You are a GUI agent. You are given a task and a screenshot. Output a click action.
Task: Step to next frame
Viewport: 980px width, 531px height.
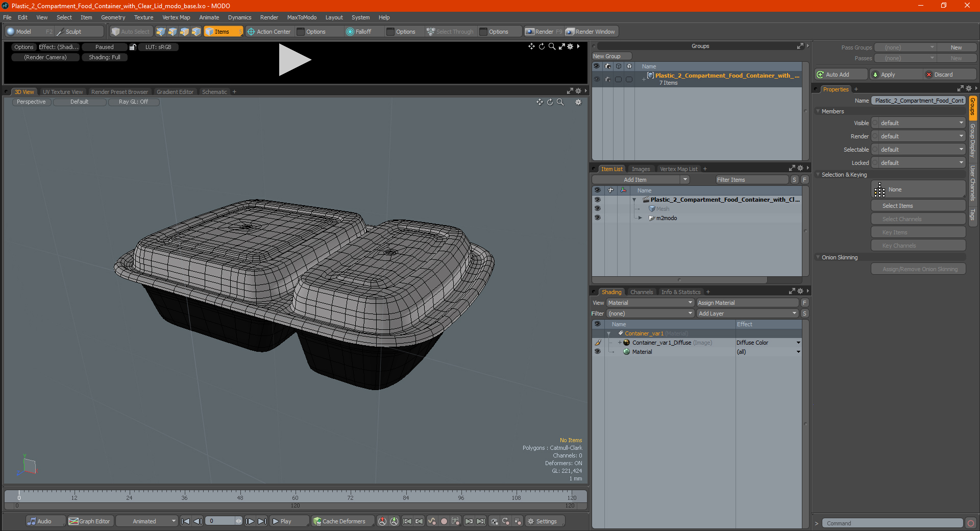pyautogui.click(x=250, y=521)
